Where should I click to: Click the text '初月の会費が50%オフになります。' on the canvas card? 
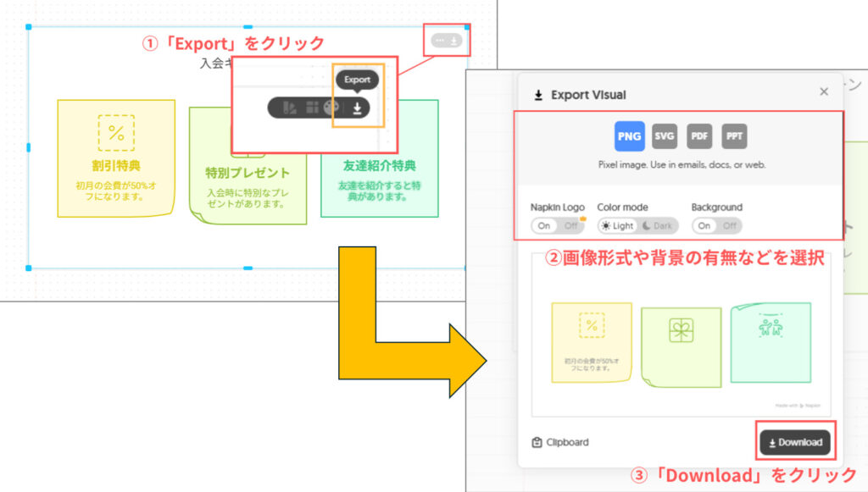tap(116, 191)
